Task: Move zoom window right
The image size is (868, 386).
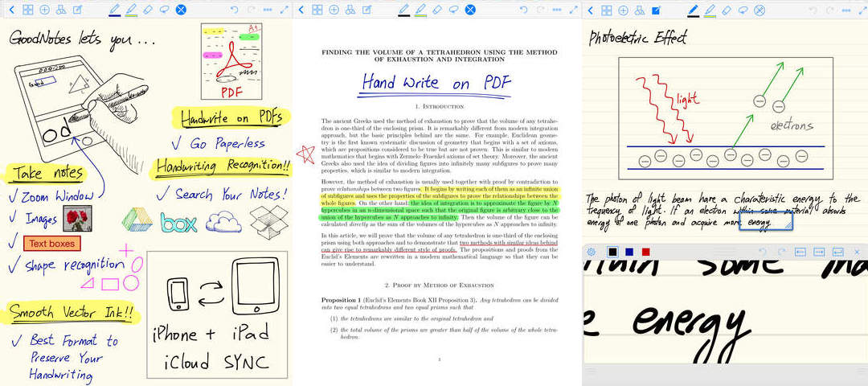Action: [x=819, y=252]
